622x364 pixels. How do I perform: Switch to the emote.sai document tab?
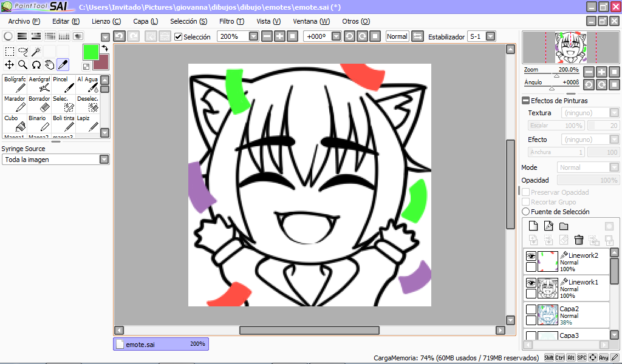[x=161, y=344]
